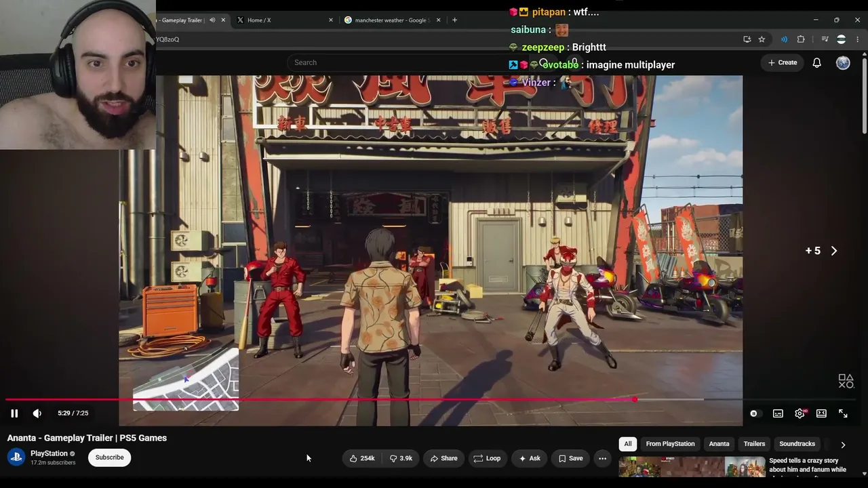Click the 5:29 / 7:25 time display
This screenshot has height=488, width=868.
click(73, 413)
